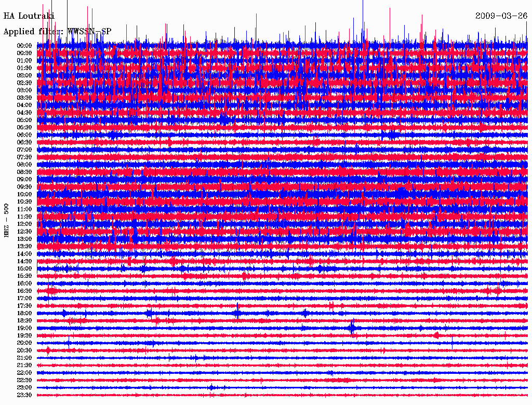This screenshot has width=532, height=405.
Task: Click the Applied filter WWSSN-SP text
Action: (x=57, y=32)
